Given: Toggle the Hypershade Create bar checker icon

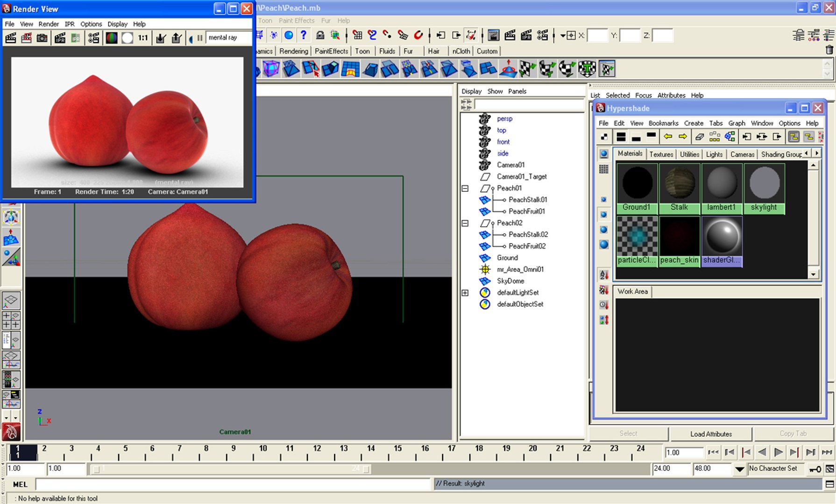Looking at the screenshot, I should [603, 136].
